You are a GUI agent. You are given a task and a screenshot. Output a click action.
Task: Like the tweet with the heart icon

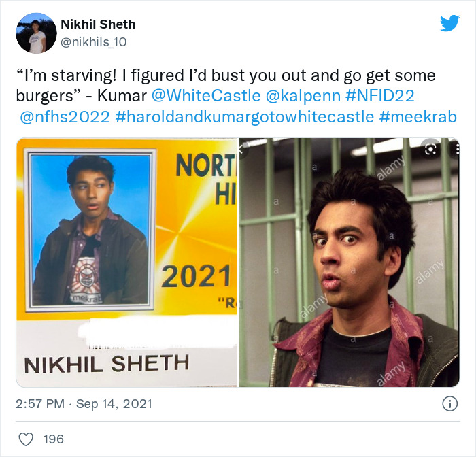point(26,439)
